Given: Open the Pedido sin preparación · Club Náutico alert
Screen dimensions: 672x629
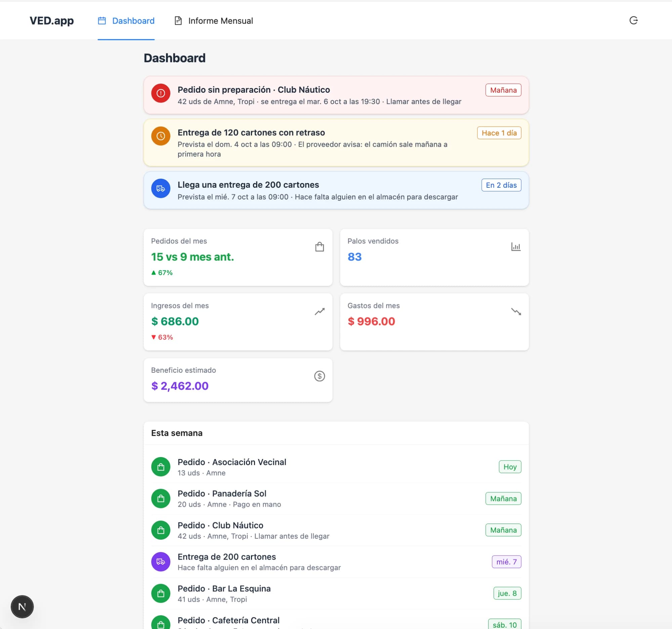Looking at the screenshot, I should [336, 95].
